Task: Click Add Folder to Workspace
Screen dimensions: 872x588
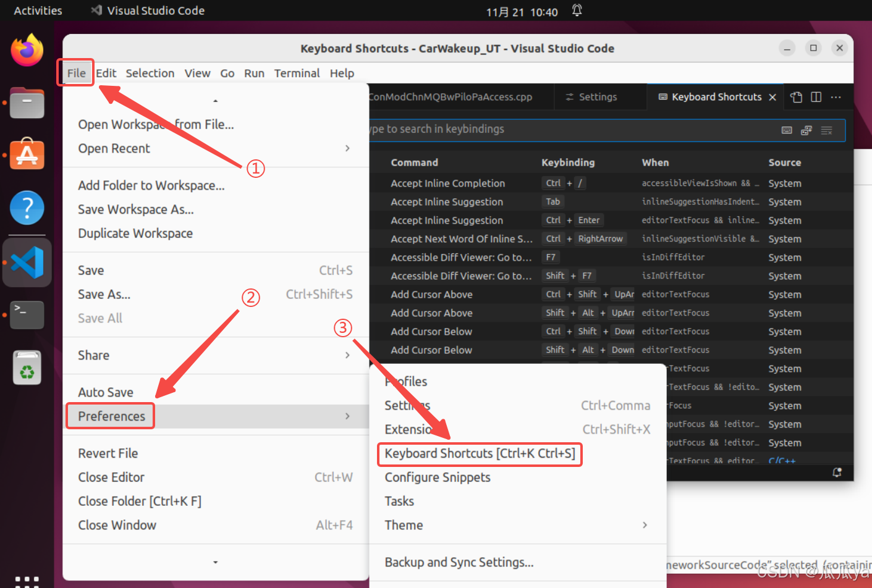Action: tap(216, 185)
